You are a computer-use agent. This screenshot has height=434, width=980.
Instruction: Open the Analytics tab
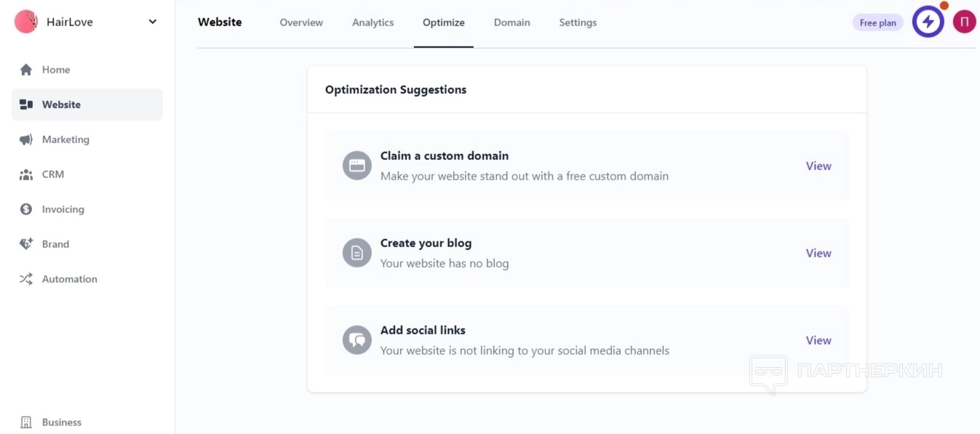click(x=373, y=23)
